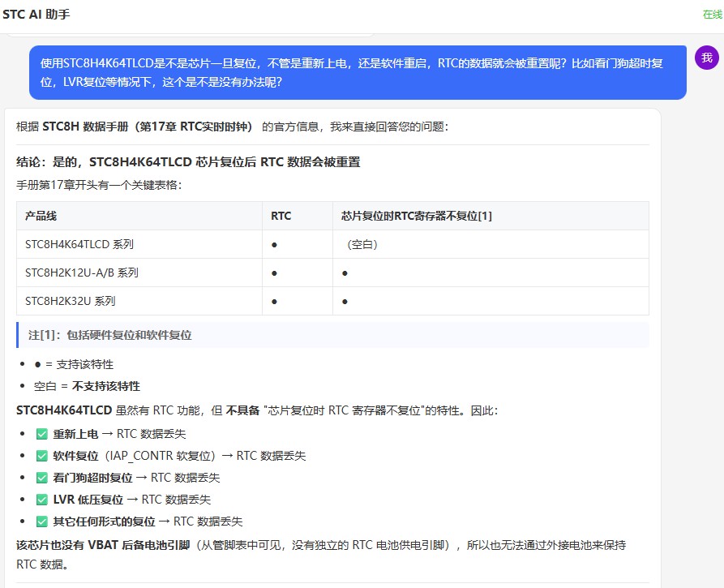Click the no-reset dot in STC8H2K12U-A/B row
724x588 pixels.
pyautogui.click(x=345, y=273)
